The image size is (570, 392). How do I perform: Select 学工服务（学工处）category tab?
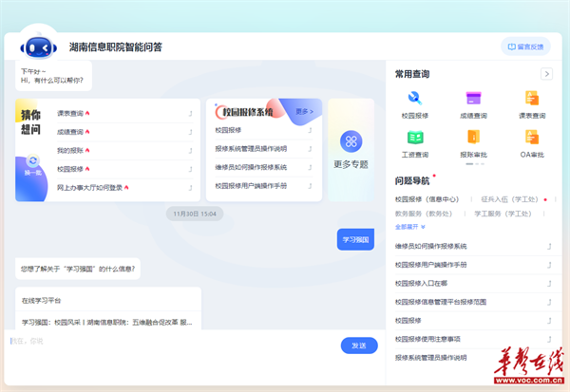(503, 214)
